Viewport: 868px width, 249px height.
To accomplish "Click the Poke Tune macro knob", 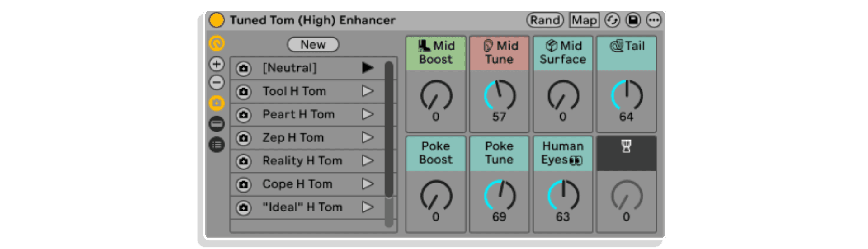I will 500,195.
